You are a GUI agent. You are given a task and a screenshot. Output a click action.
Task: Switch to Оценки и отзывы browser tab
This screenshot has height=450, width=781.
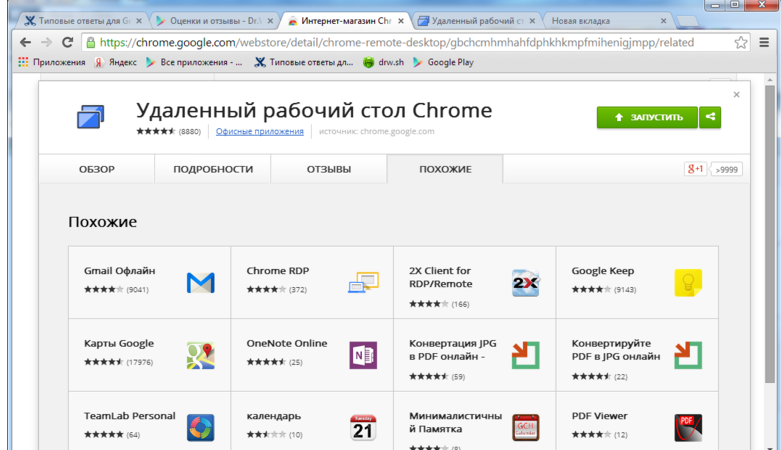tap(212, 21)
